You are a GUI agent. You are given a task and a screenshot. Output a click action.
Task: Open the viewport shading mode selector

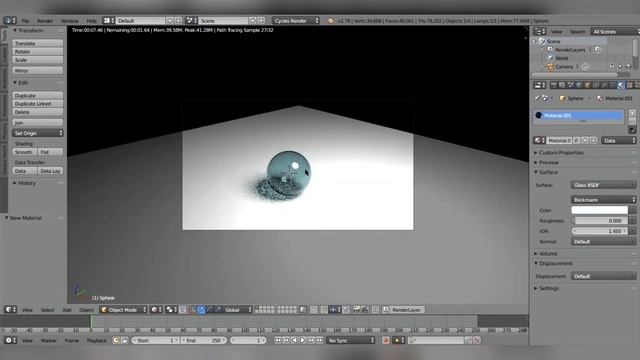point(156,310)
